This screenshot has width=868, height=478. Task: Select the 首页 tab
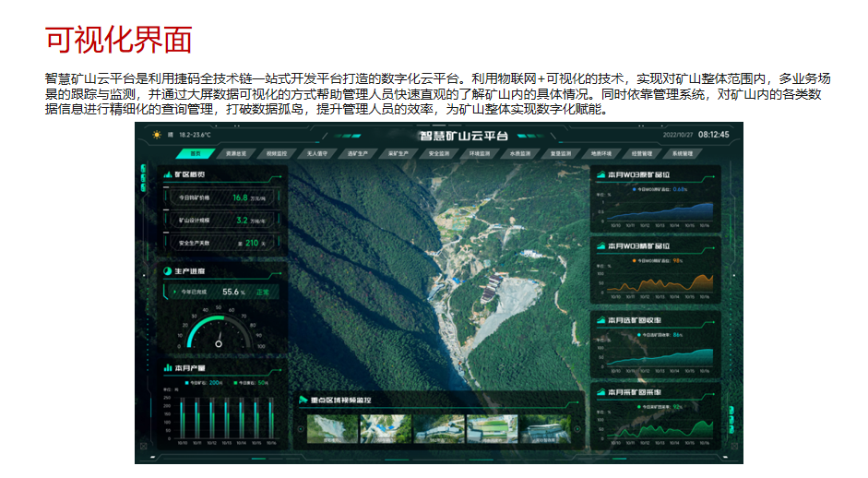pos(195,153)
